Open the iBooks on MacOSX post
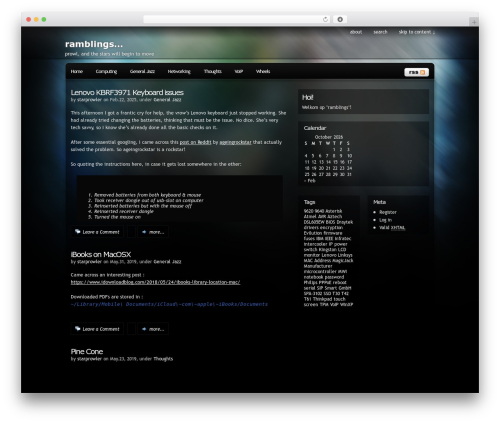 101,254
